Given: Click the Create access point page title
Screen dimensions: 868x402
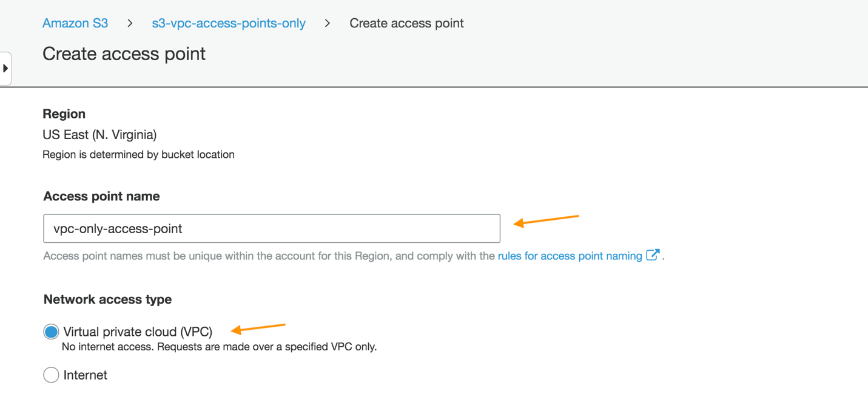Looking at the screenshot, I should click(124, 54).
